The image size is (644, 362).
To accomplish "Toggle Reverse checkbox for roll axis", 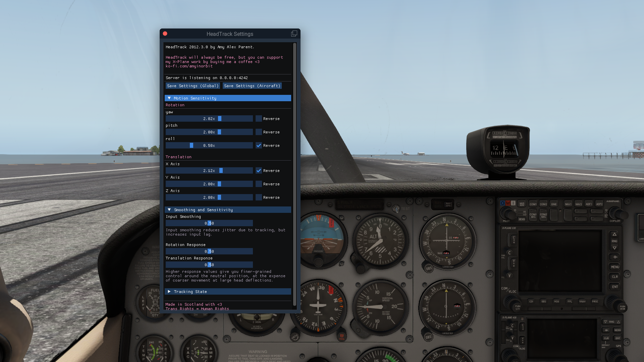I will coord(259,145).
